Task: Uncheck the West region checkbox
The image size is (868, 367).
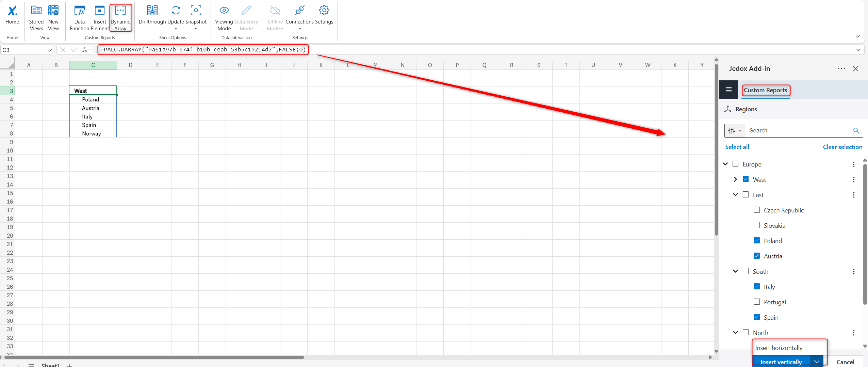Action: (746, 179)
